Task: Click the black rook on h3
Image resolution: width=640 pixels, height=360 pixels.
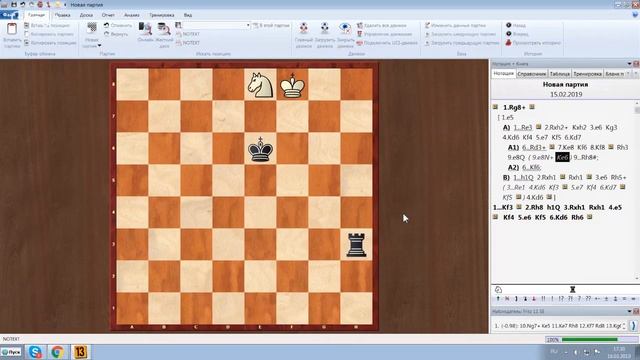Action: 356,245
